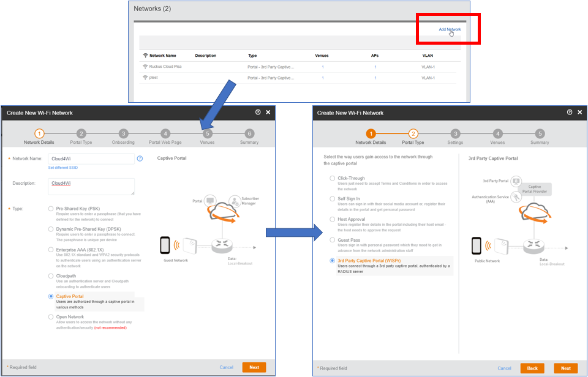Viewport: 588px width, 377px height.
Task: Open help icon in right dialog header
Action: click(x=570, y=112)
